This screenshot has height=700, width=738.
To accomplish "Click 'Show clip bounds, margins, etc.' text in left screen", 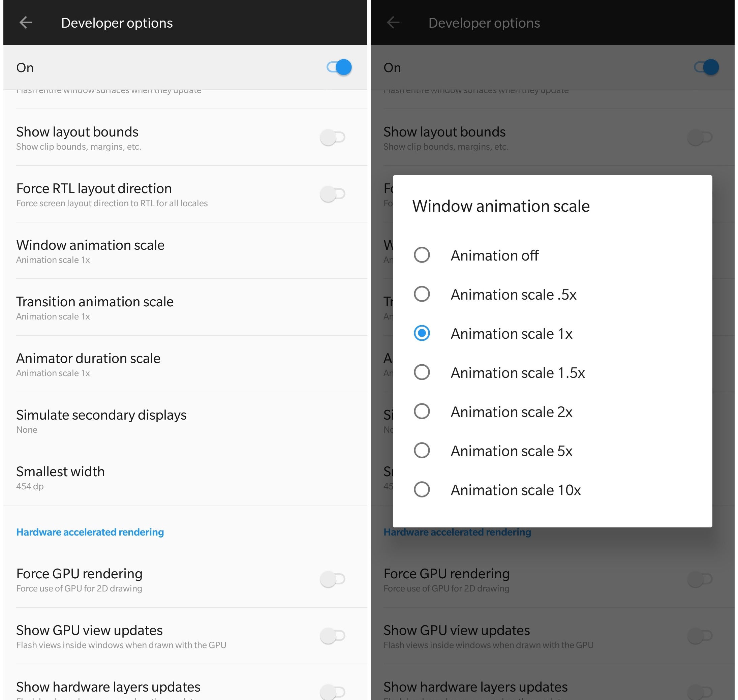I will click(79, 147).
